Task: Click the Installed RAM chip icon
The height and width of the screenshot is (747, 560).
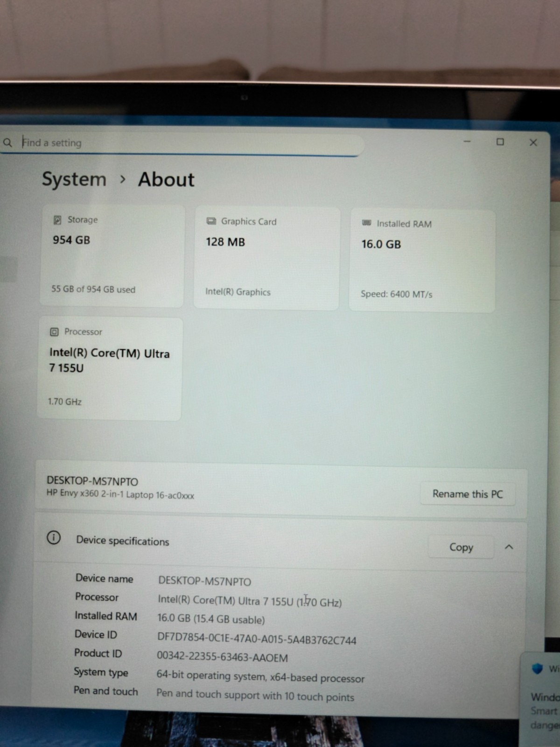Action: coord(367,223)
